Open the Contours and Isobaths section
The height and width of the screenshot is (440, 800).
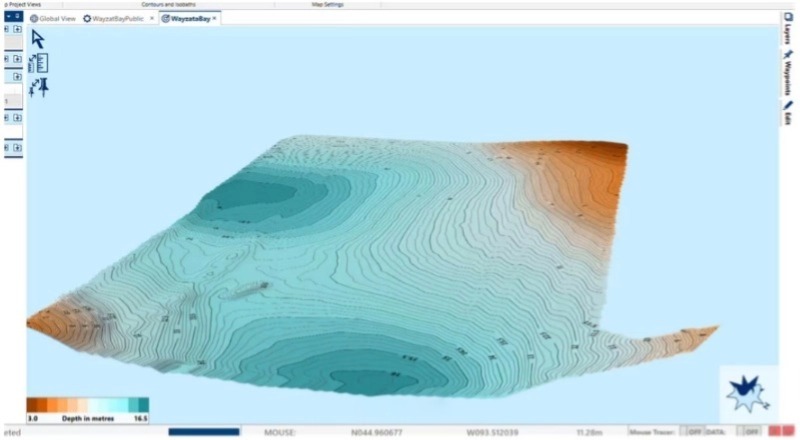[168, 4]
